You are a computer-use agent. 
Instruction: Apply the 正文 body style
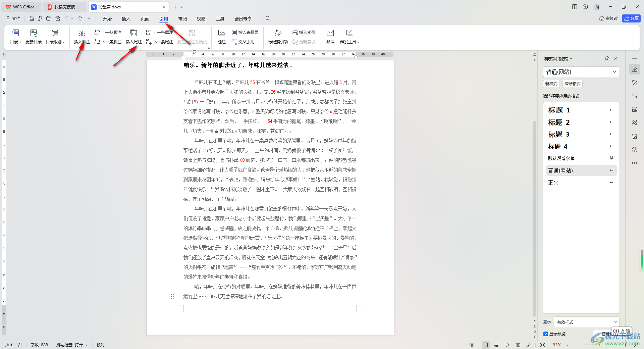click(x=581, y=183)
